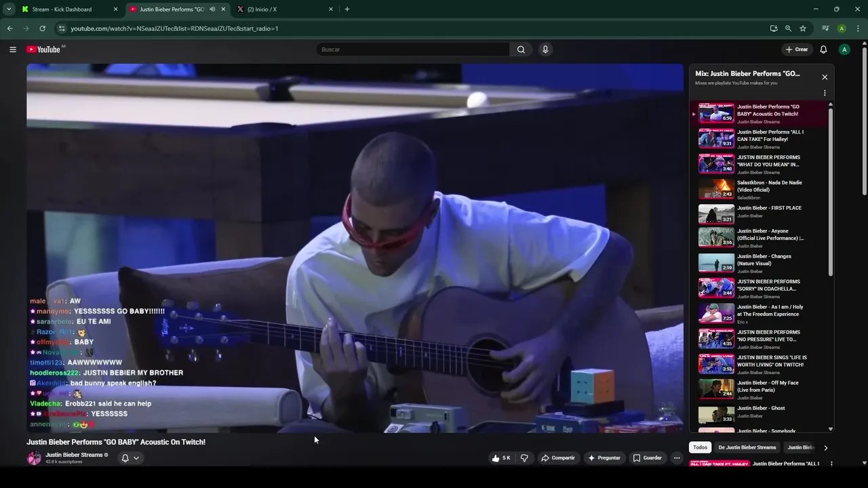Screen dimensions: 868x488
Task: Close the Kick Dashboard browser tab
Action: 115,9
